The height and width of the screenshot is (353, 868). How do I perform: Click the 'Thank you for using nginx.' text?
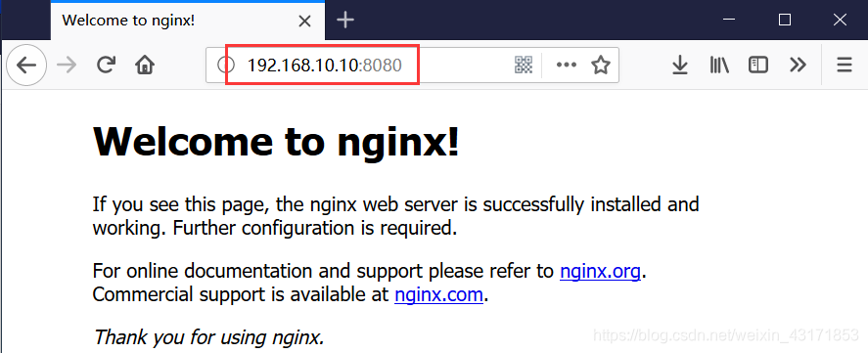(x=208, y=336)
